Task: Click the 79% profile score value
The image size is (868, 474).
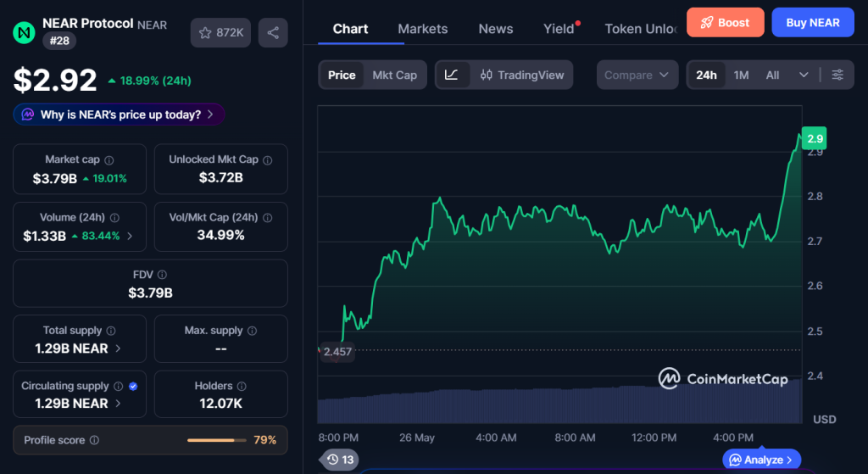Action: pyautogui.click(x=264, y=440)
